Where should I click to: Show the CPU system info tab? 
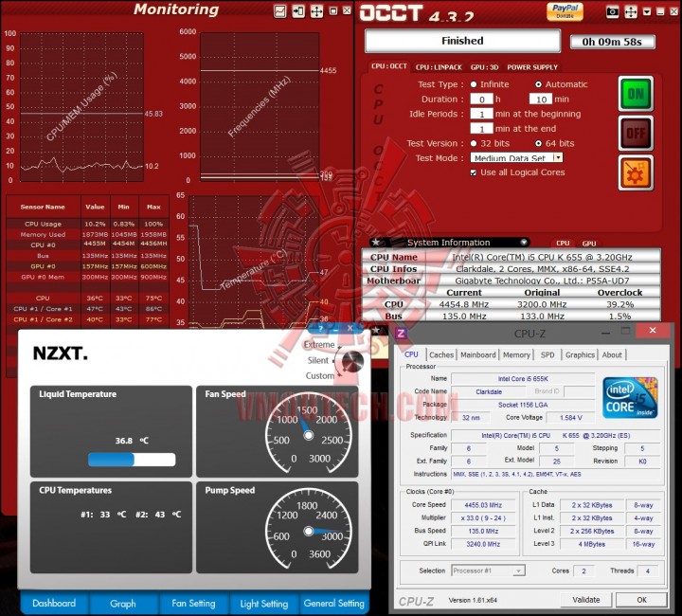click(563, 244)
